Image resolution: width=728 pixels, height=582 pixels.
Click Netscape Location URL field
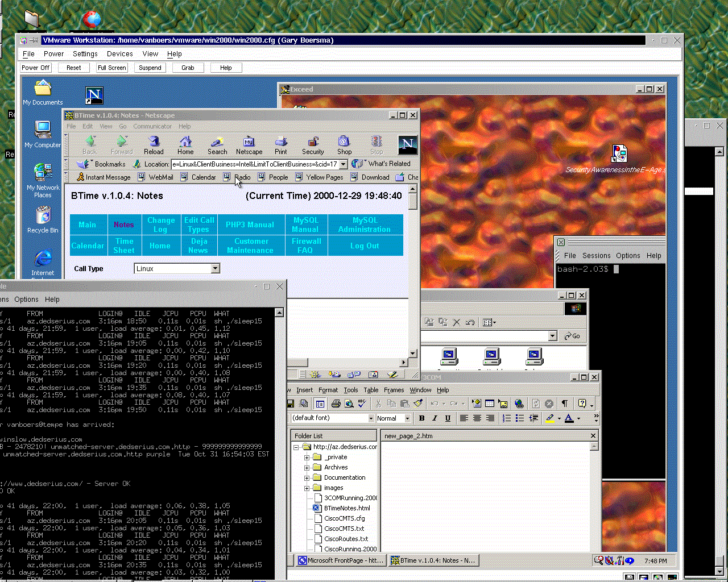[x=255, y=164]
